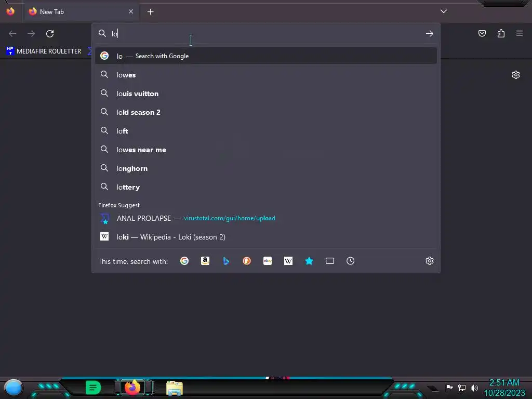Select the 'lowes near me' suggestion

coord(266,150)
